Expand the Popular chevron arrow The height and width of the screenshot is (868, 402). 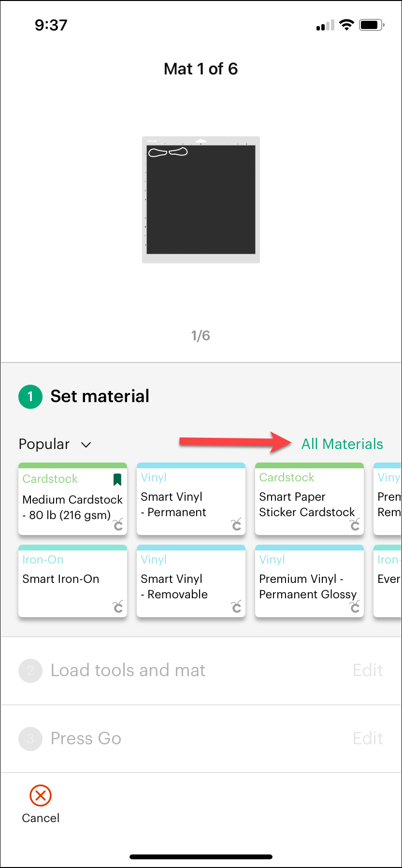(x=86, y=445)
